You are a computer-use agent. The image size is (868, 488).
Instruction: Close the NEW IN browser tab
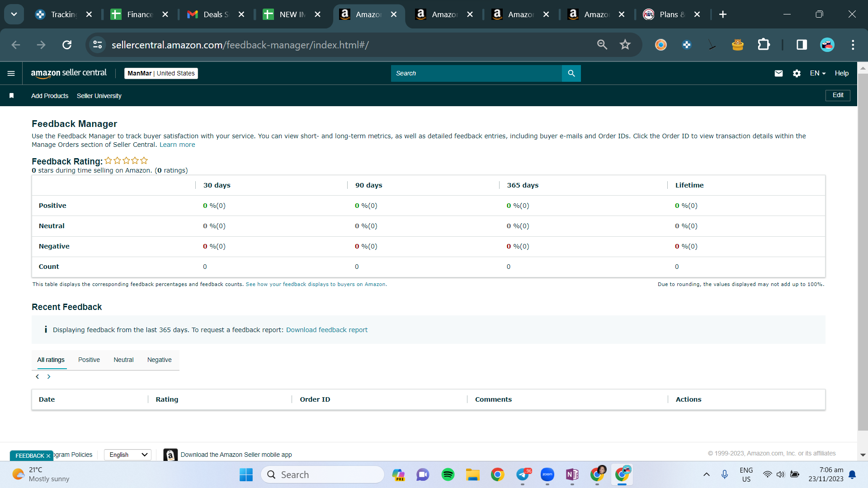tap(318, 14)
